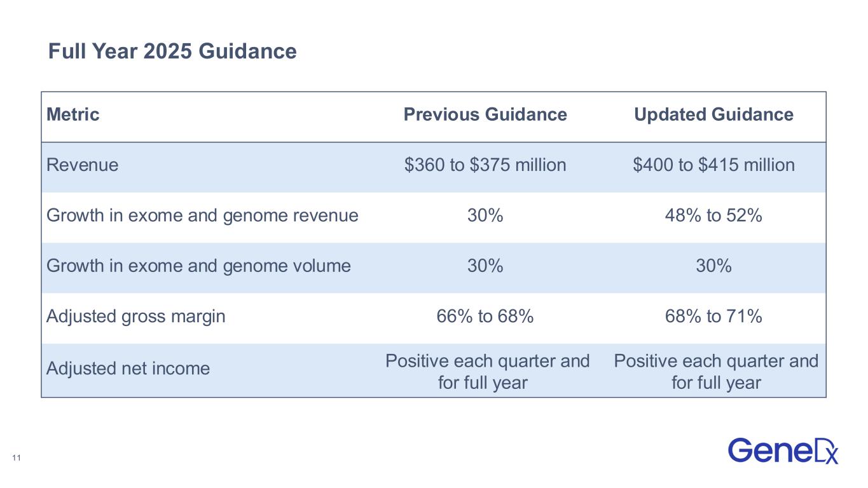Select the "Adjusted gross margin" row label
This screenshot has width=868, height=488.
pos(136,316)
